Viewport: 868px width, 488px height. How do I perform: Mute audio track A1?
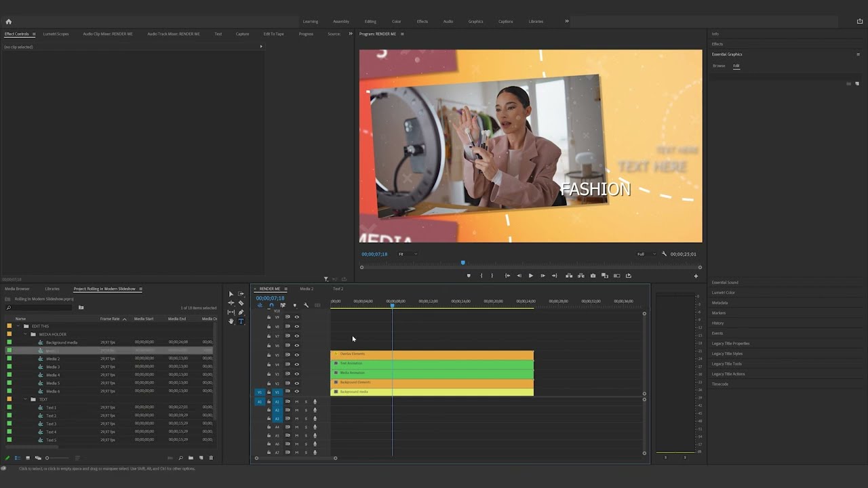click(x=296, y=402)
